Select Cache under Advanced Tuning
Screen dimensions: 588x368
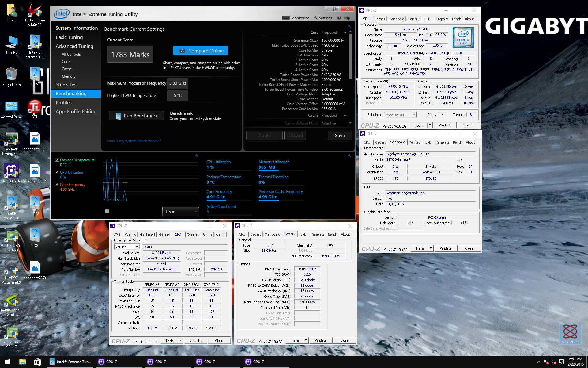67,69
